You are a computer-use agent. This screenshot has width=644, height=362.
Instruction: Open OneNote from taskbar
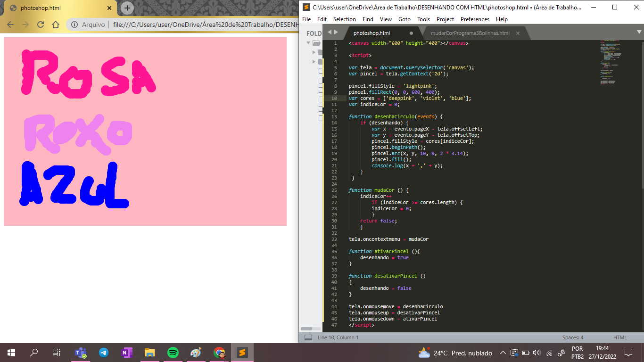(127, 353)
